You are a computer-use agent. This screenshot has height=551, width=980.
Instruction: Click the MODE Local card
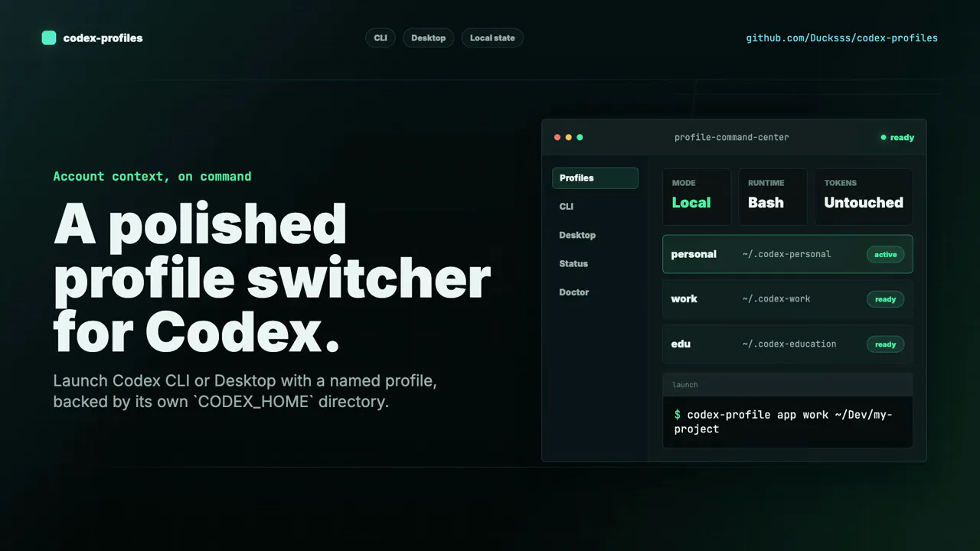tap(697, 197)
